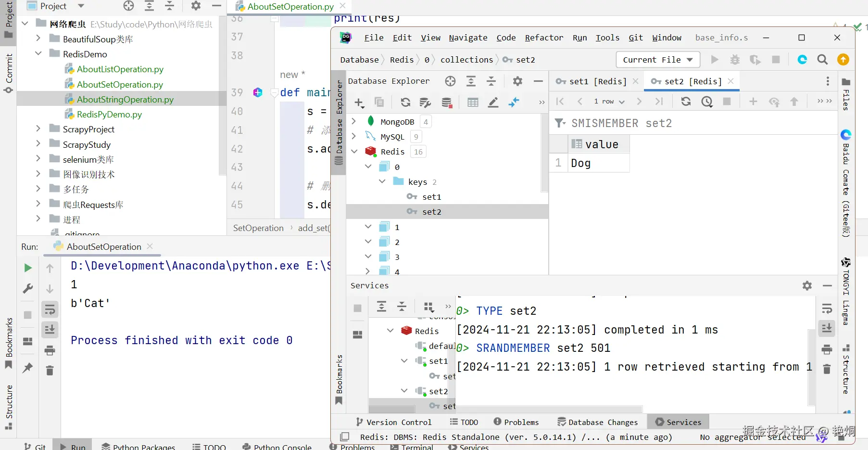Click the Services tree horizontal scrollbar
Viewport: 868px width, 450px height.
click(392, 410)
